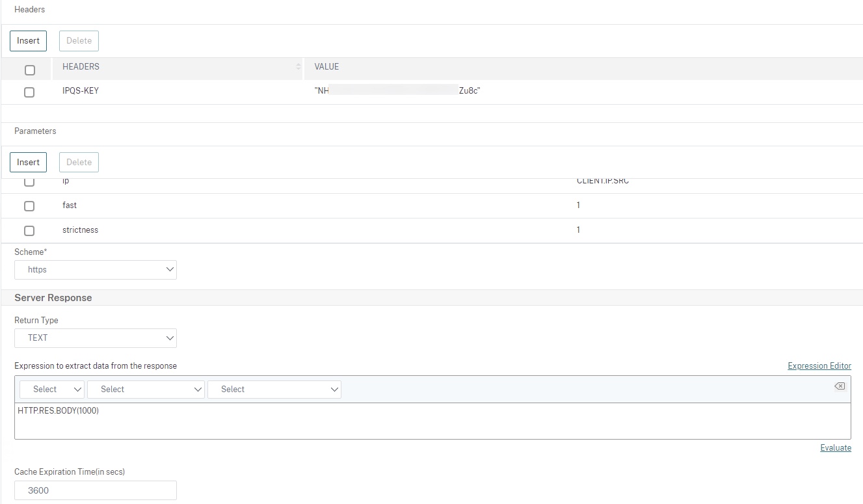Screen dimensions: 863x504
Task: Click the Evaluate link
Action: 835,447
